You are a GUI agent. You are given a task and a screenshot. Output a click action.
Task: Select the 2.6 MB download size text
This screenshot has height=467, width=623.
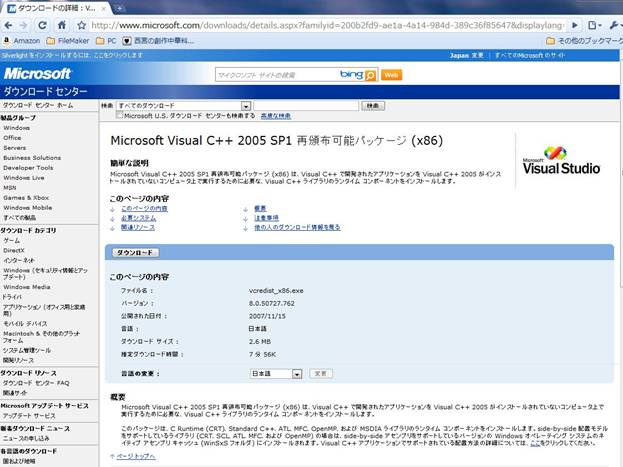[260, 341]
